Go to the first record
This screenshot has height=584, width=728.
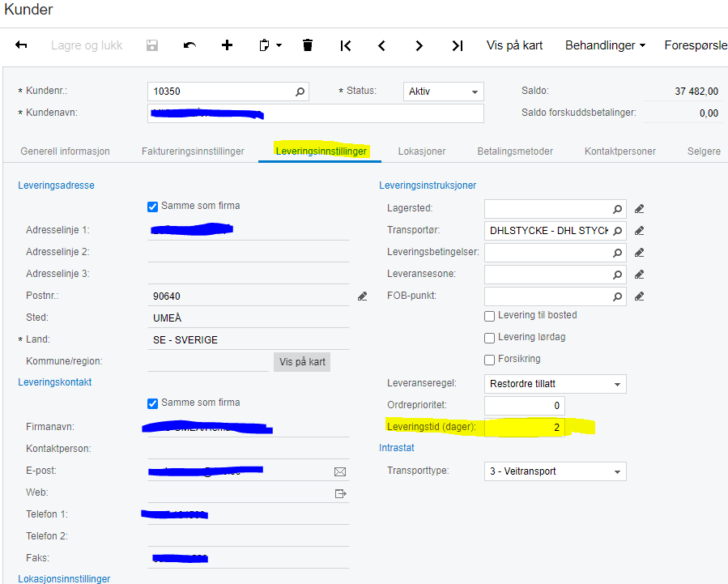point(346,45)
